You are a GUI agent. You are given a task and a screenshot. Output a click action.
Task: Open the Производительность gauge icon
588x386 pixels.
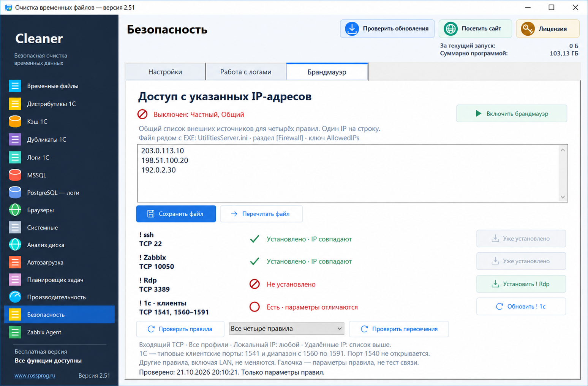tap(15, 297)
